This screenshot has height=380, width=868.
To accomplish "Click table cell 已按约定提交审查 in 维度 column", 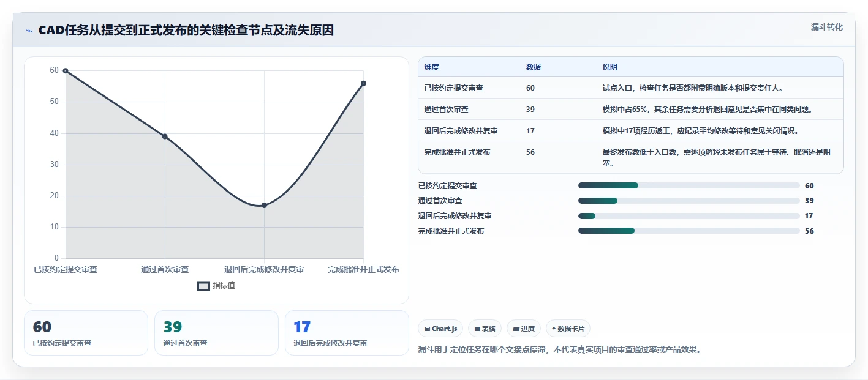I will (x=454, y=88).
